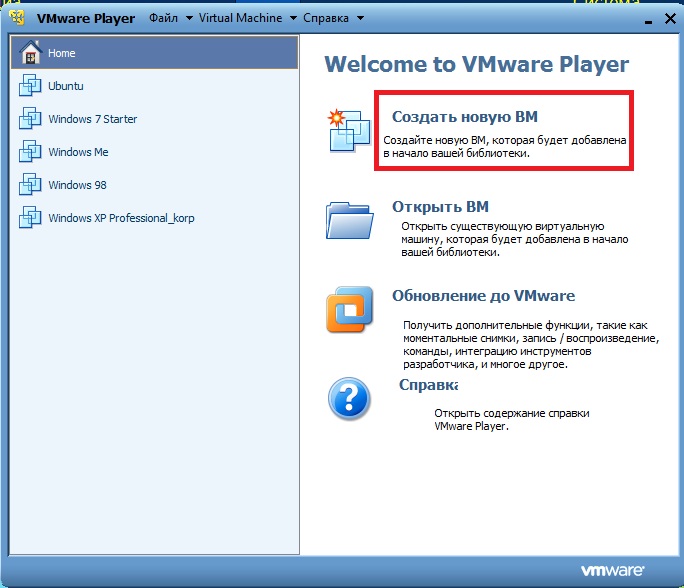The height and width of the screenshot is (588, 684).
Task: Click the Открыть ВМ link
Action: click(440, 207)
